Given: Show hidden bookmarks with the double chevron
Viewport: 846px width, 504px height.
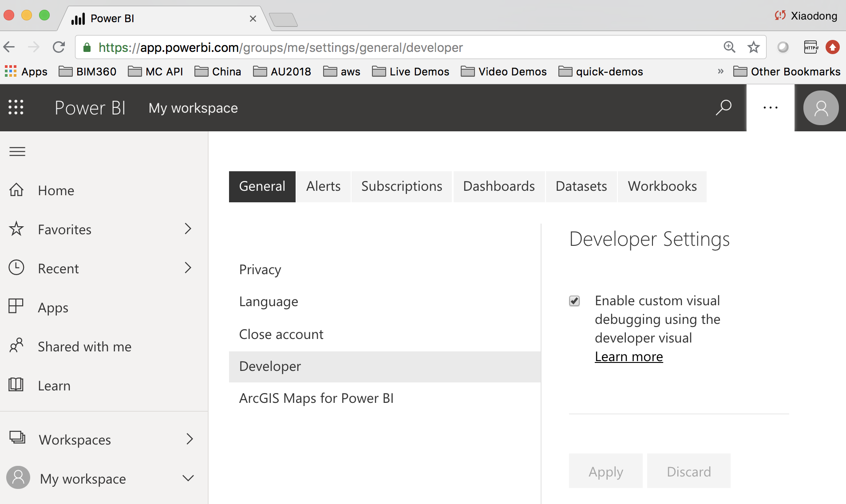Looking at the screenshot, I should coord(720,71).
